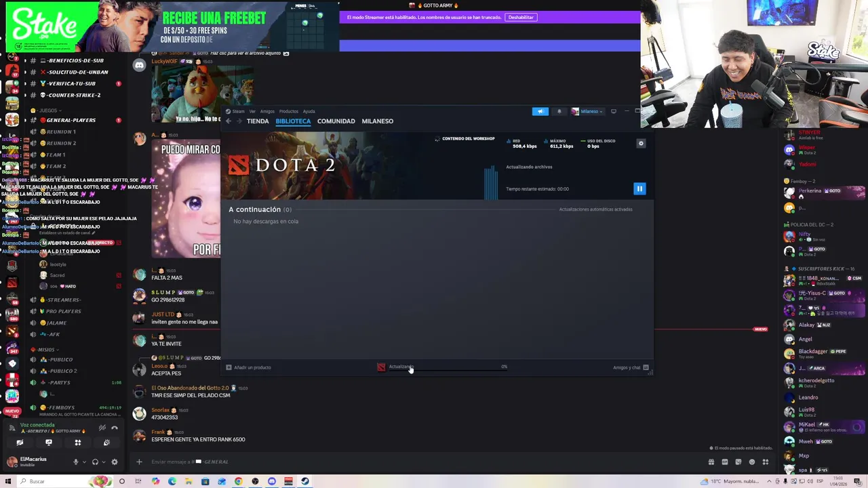Open Task View on the taskbar
Viewport: 868px width, 488px height.
point(138,481)
